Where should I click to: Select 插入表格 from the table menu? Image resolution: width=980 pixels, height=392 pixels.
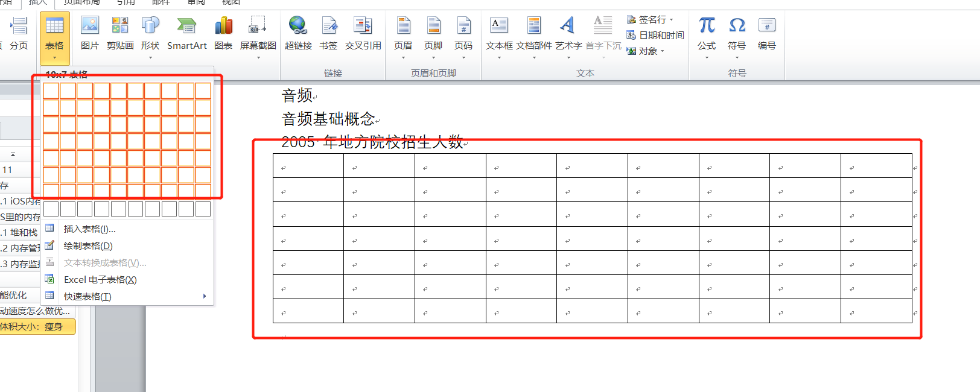(89, 229)
